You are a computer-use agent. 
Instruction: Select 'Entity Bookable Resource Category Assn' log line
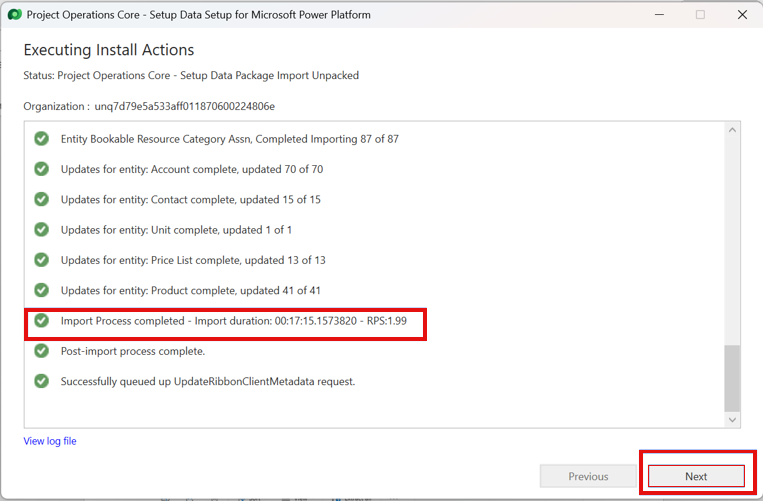(x=230, y=139)
